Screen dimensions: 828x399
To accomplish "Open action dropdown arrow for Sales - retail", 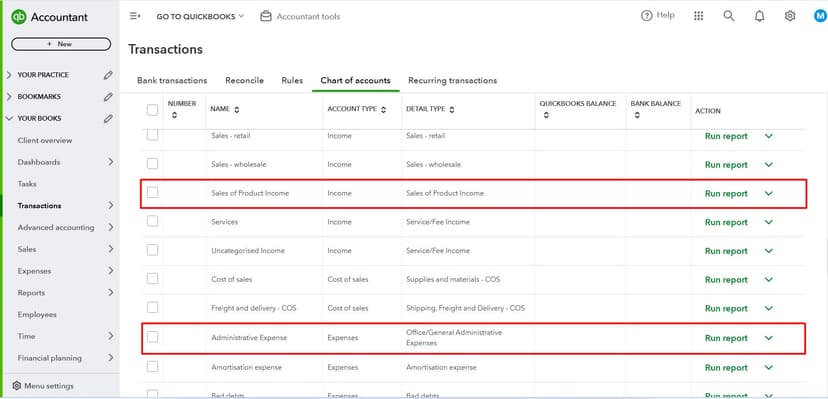I will click(x=769, y=136).
